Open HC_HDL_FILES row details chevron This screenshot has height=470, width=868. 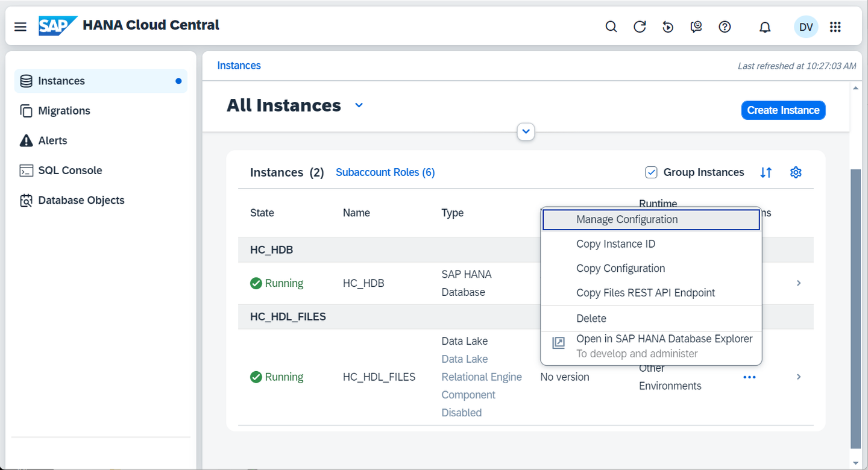click(799, 377)
